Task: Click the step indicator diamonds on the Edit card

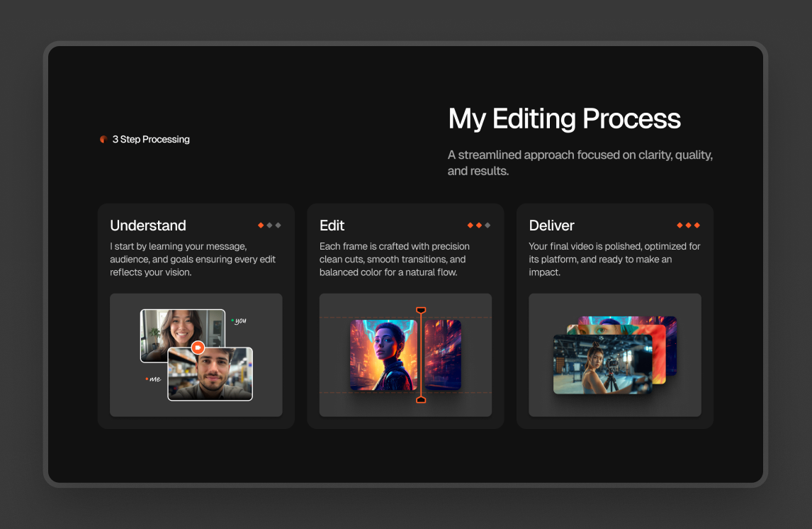Action: click(479, 225)
